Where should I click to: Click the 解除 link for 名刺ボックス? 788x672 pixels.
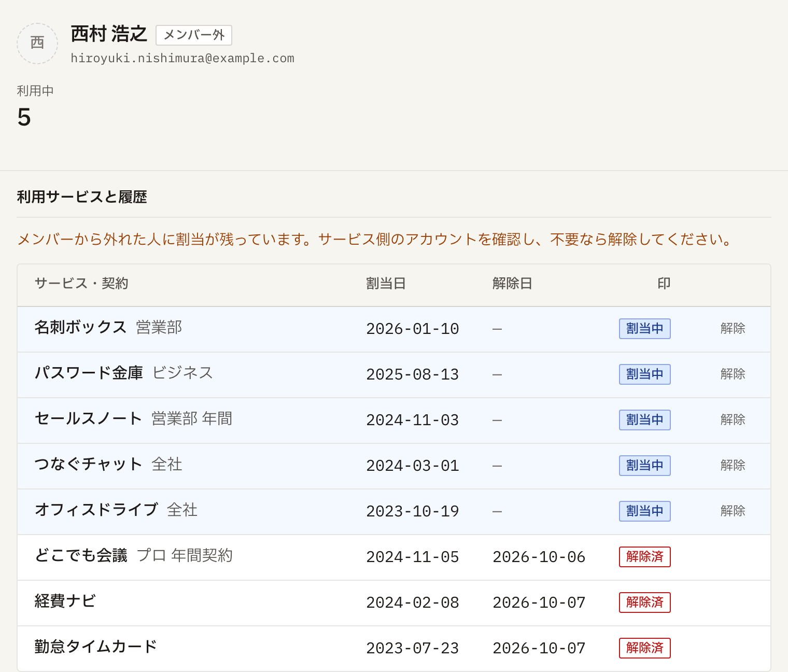click(x=733, y=328)
